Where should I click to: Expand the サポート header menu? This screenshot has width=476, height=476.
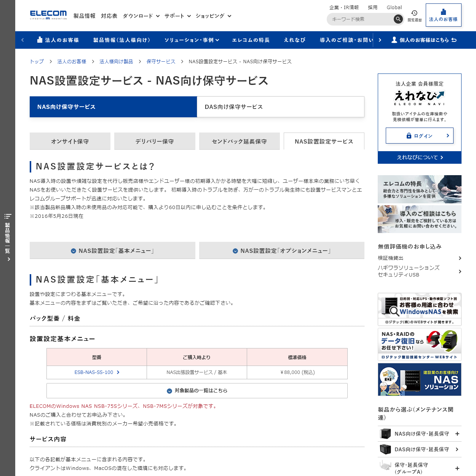[177, 16]
